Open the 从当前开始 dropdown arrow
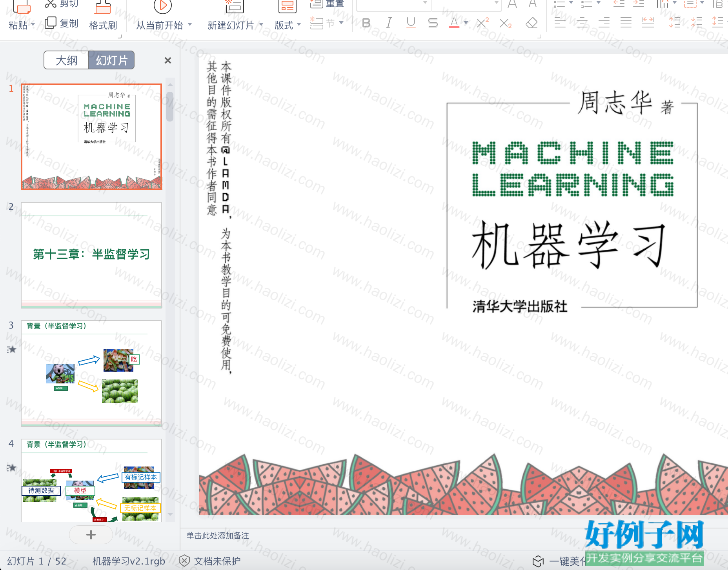Screen dimensions: 728x570 tap(190, 24)
